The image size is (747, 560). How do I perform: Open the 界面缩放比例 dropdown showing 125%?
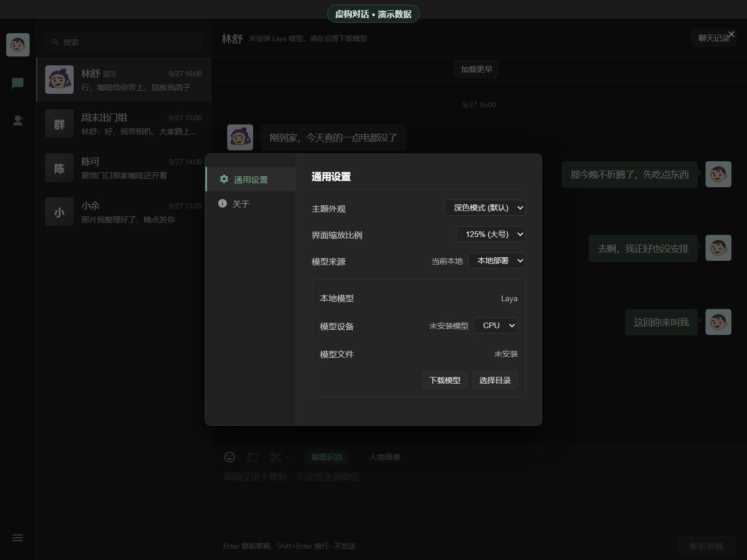pyautogui.click(x=491, y=234)
